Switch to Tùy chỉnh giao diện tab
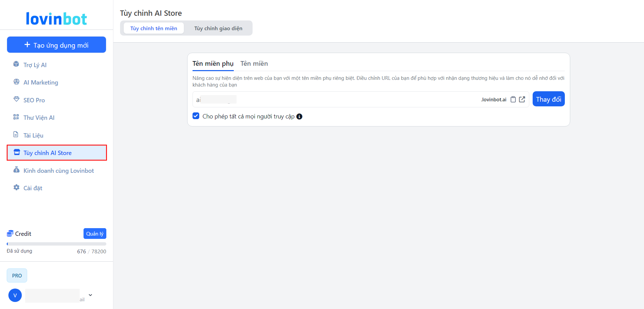644x309 pixels. pos(218,29)
